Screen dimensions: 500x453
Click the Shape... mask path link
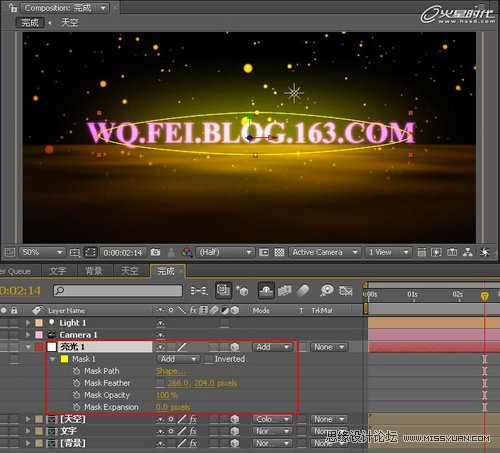pos(170,371)
